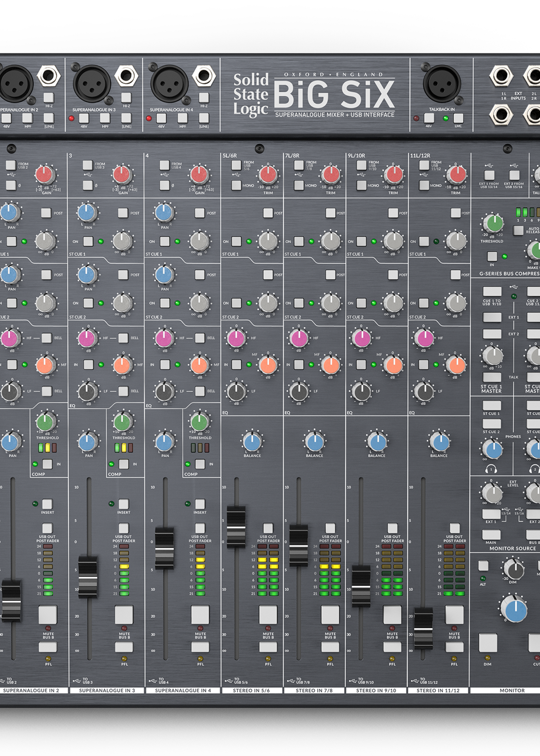Toggle ST CUE 2 POST on channel 11L/12R

[x=456, y=275]
